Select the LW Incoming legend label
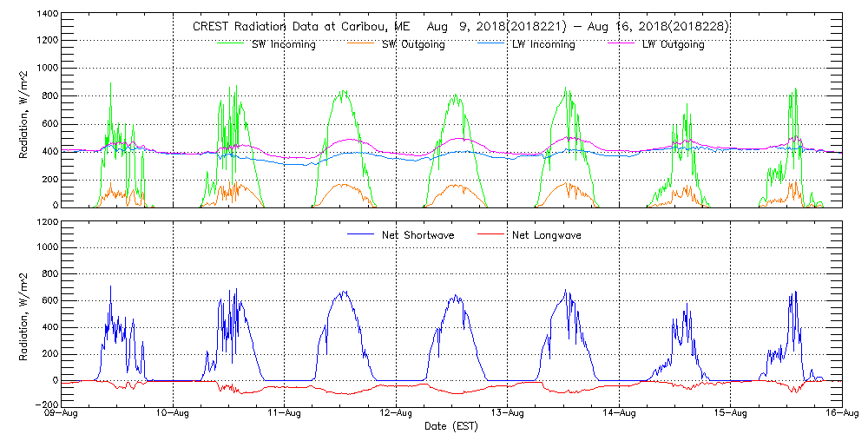Viewport: 868px width, 434px height. (x=543, y=45)
